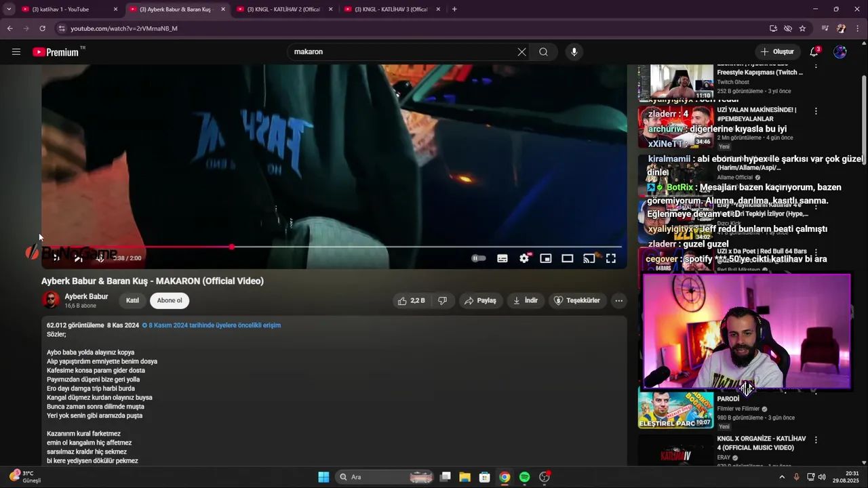Toggle autoplay switch in the player
The width and height of the screenshot is (868, 488).
pyautogui.click(x=478, y=258)
